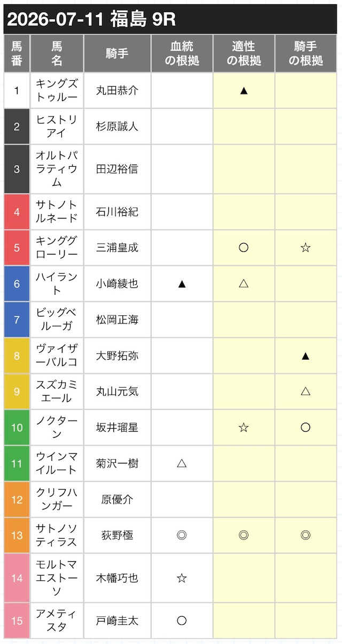This screenshot has height=644, width=342.
Task: Click the △ mark in ウインマイルート's row
Action: point(182,463)
